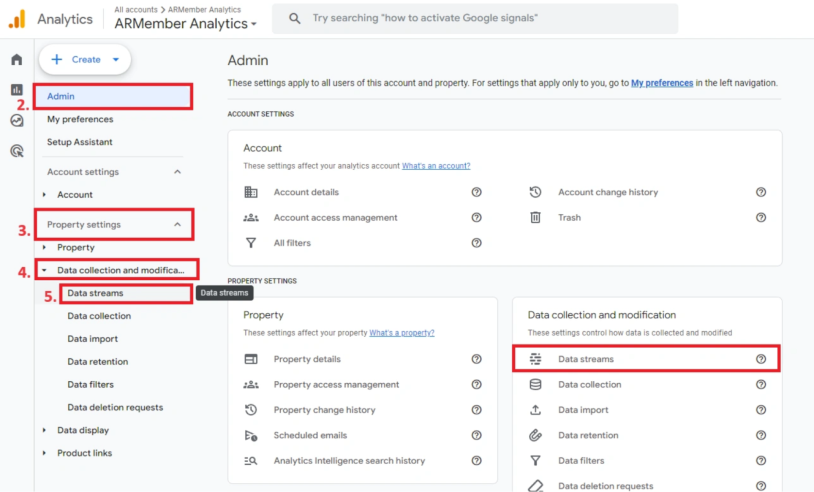
Task: Click help icon beside Scheduled emails
Action: tap(476, 435)
